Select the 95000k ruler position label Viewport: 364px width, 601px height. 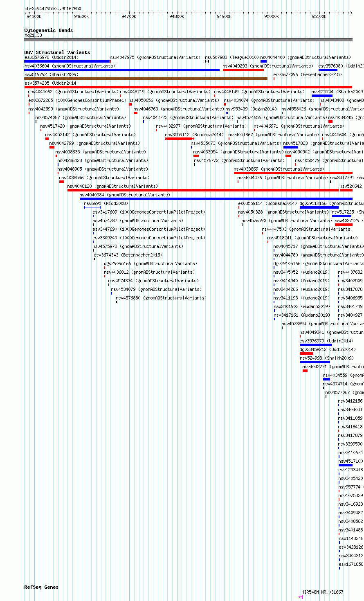[272, 16]
